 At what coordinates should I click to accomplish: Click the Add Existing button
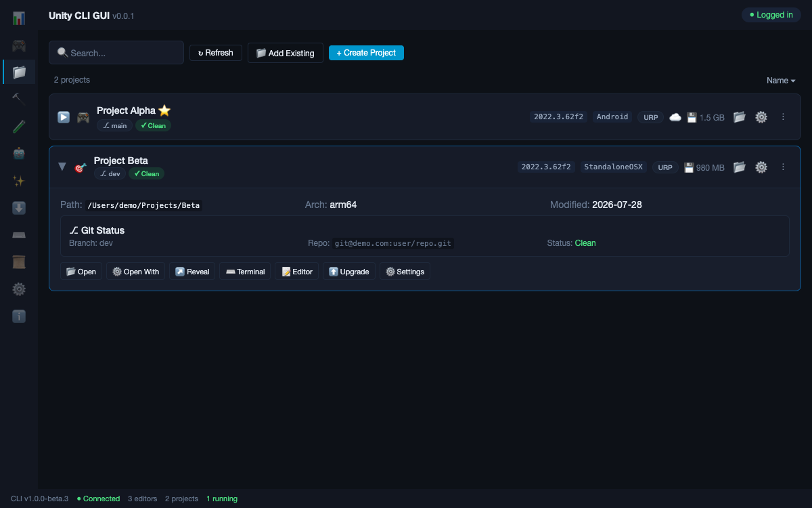(x=285, y=53)
